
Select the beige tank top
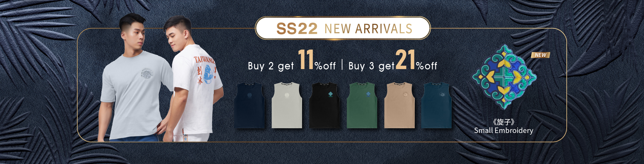pyautogui.click(x=399, y=105)
